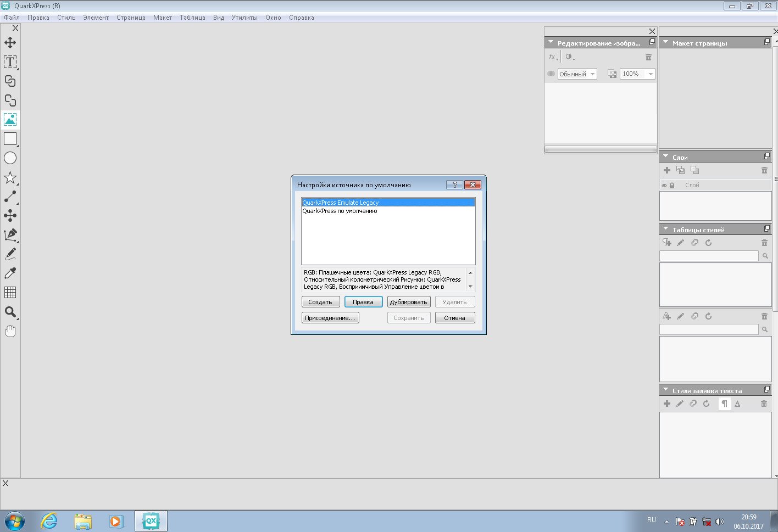778x532 pixels.
Task: Select 'QuarkXPress по умолчанию' list entry
Action: (x=340, y=211)
